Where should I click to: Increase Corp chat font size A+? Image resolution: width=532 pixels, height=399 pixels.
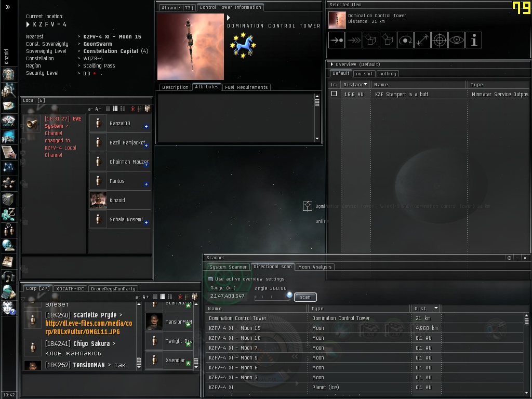pyautogui.click(x=145, y=297)
